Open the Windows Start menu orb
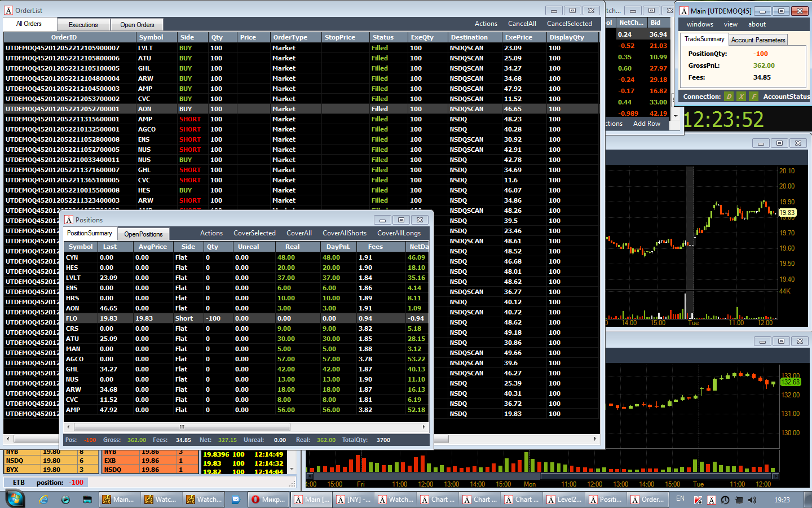The width and height of the screenshot is (812, 508). 15,499
